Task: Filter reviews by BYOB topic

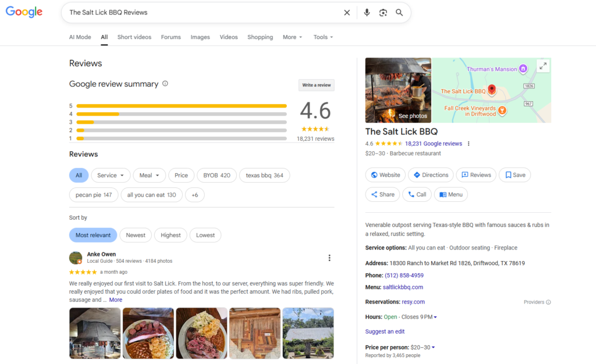Action: (x=217, y=176)
